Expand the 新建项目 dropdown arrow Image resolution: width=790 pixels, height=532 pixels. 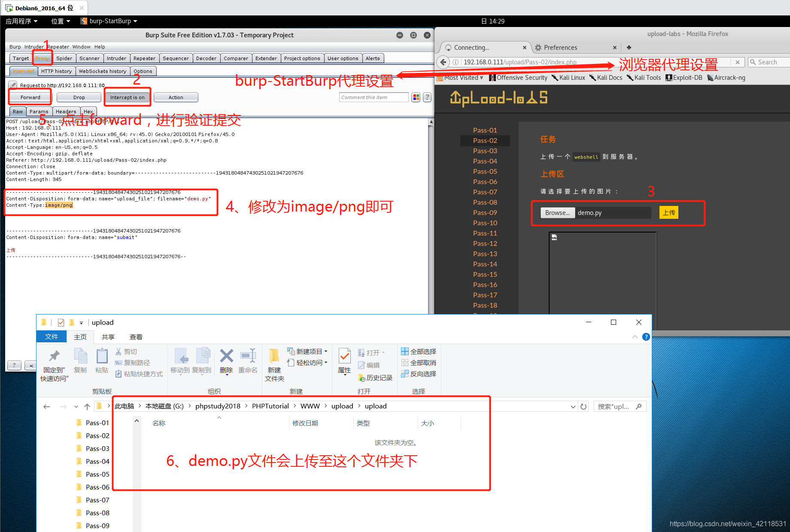(x=325, y=351)
